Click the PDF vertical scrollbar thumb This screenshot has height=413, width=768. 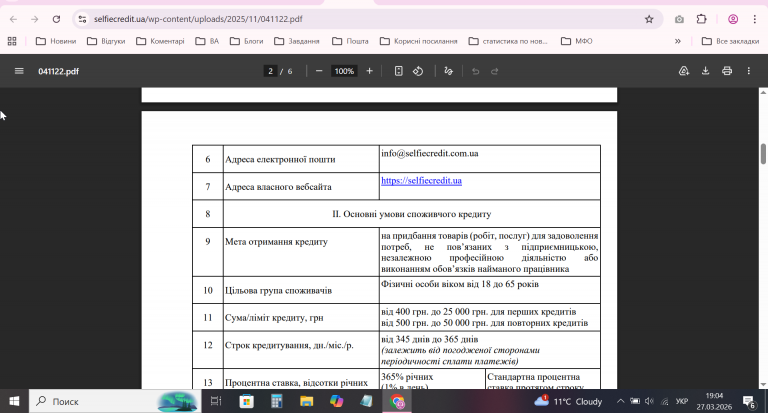tap(763, 154)
